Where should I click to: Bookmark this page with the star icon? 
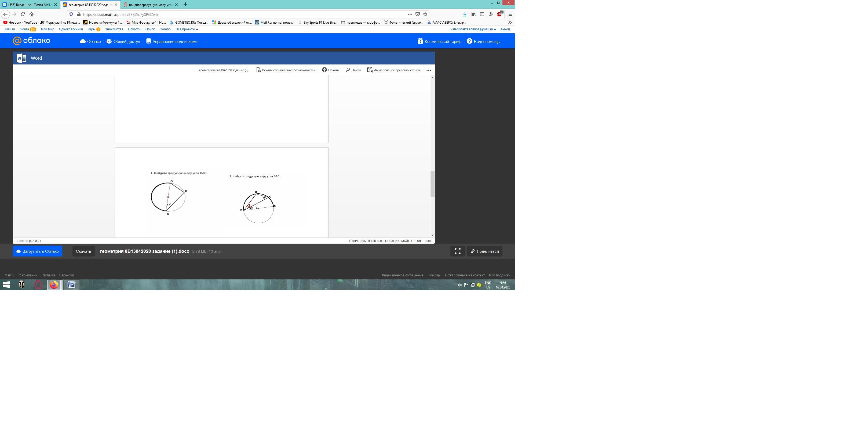(425, 14)
